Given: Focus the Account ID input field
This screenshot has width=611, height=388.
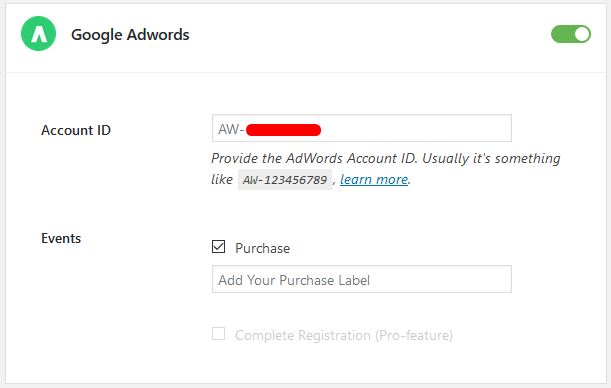Looking at the screenshot, I should coord(362,128).
